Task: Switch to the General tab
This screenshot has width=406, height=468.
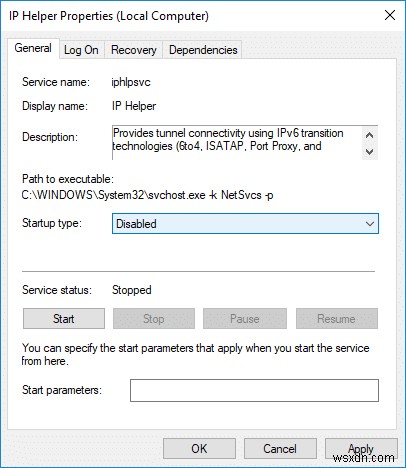Action: (x=33, y=48)
